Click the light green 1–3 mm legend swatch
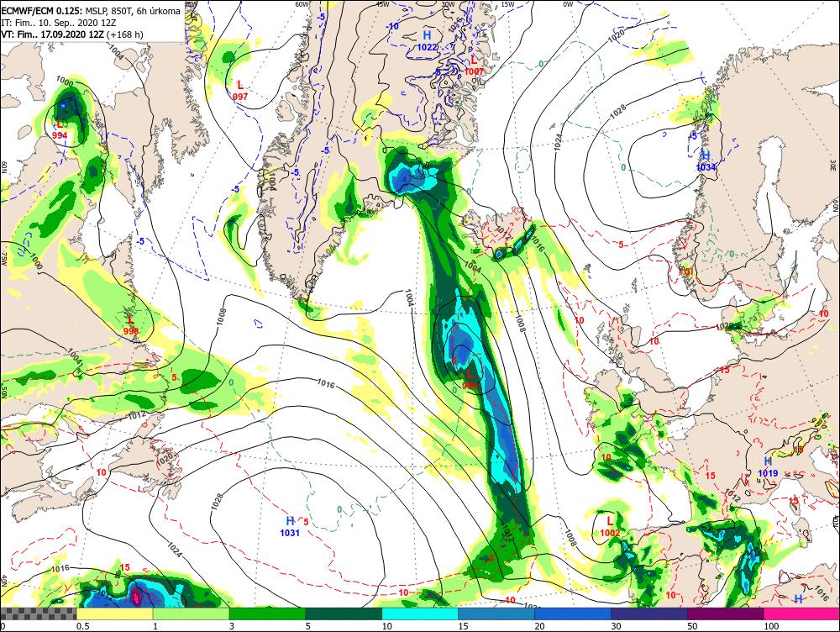This screenshot has width=840, height=632. coord(191,614)
